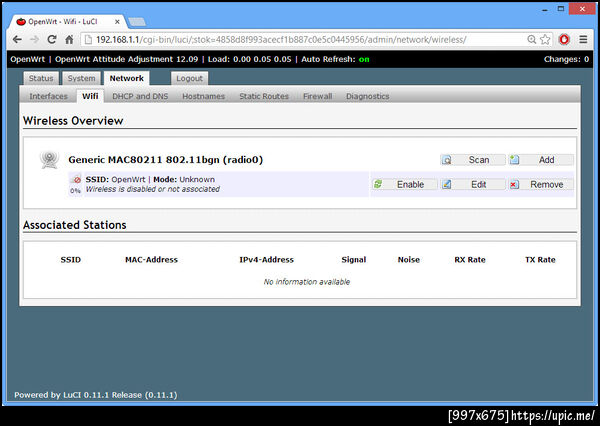The image size is (600, 426).
Task: Click the Signal column header
Action: (354, 260)
